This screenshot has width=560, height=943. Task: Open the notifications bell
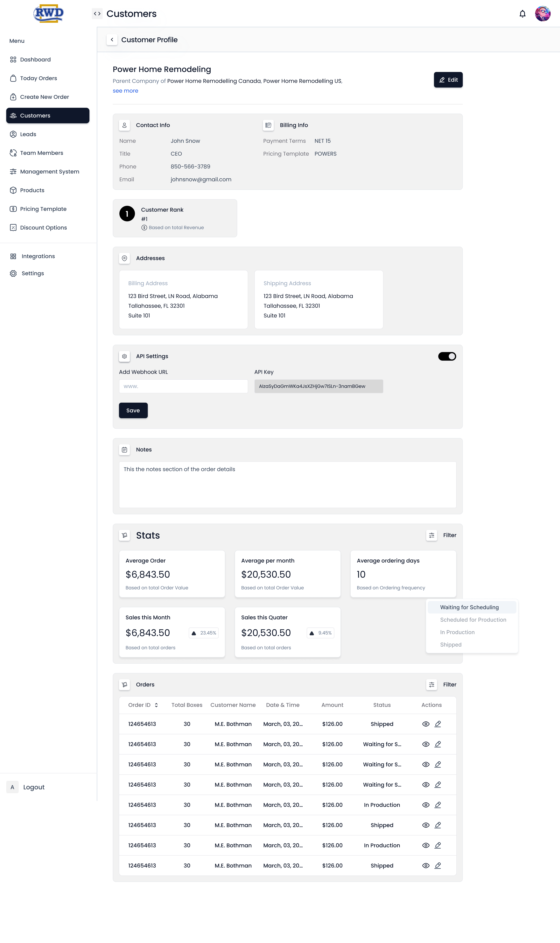click(522, 14)
